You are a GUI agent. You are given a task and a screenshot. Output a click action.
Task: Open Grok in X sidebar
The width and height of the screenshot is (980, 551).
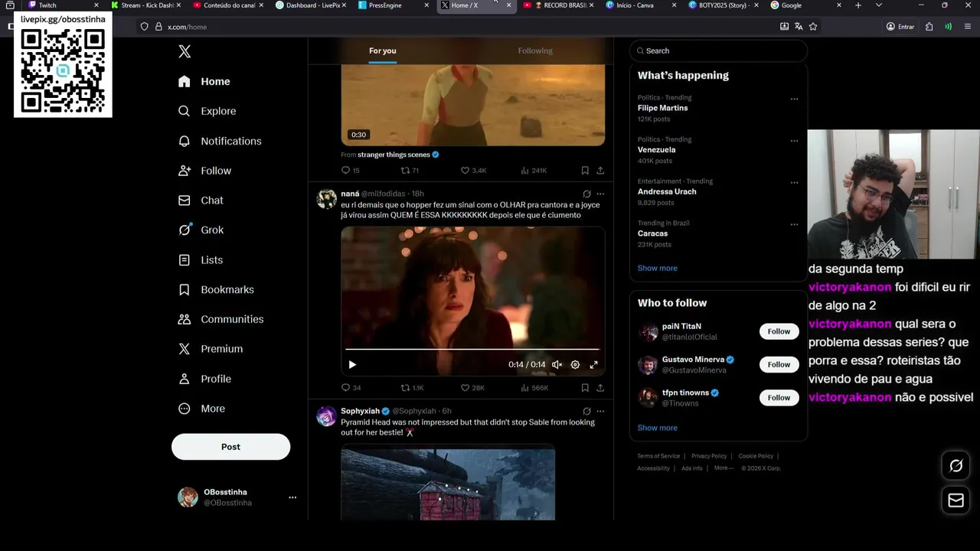click(201, 230)
